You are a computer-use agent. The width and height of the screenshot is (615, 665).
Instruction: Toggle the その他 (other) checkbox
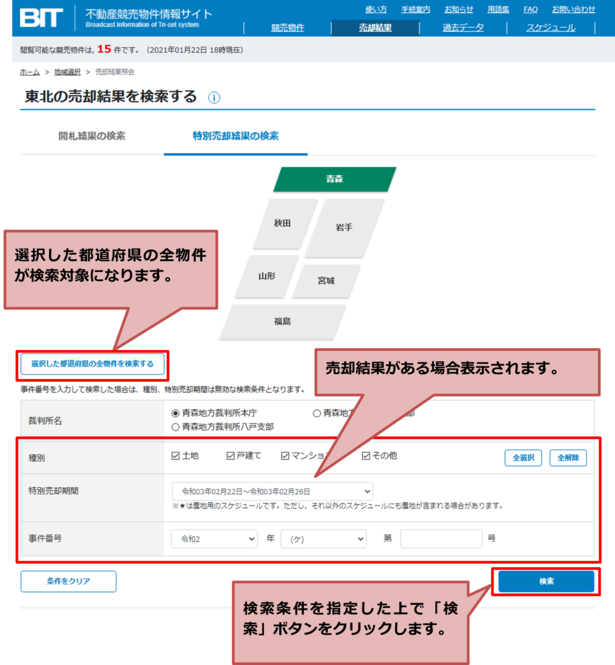pyautogui.click(x=367, y=456)
